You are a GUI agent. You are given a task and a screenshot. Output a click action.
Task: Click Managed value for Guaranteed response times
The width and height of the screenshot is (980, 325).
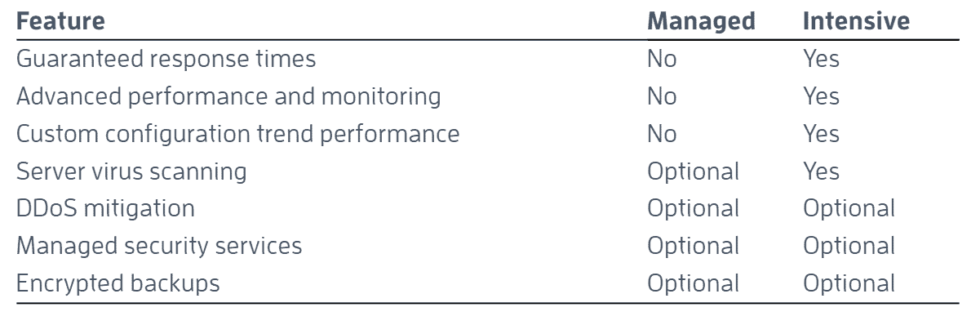[x=663, y=60]
